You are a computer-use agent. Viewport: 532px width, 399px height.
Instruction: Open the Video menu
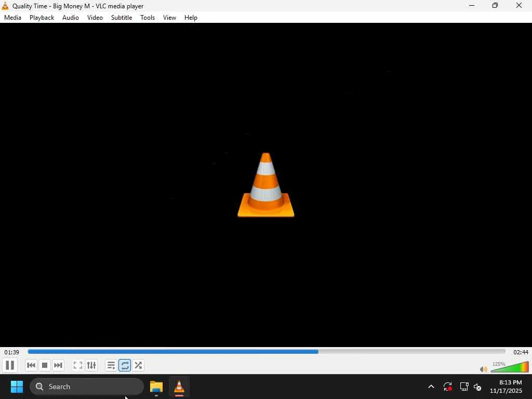pos(95,18)
